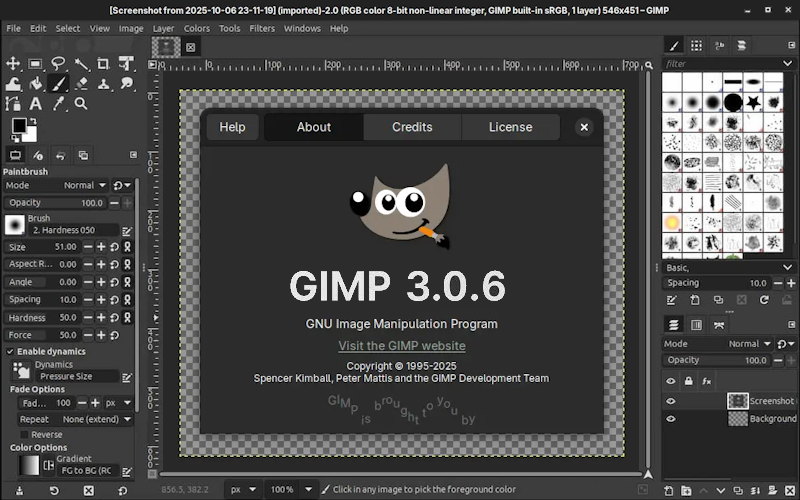The width and height of the screenshot is (800, 500).
Task: Select the Move tool in toolbox
Action: coord(13,63)
